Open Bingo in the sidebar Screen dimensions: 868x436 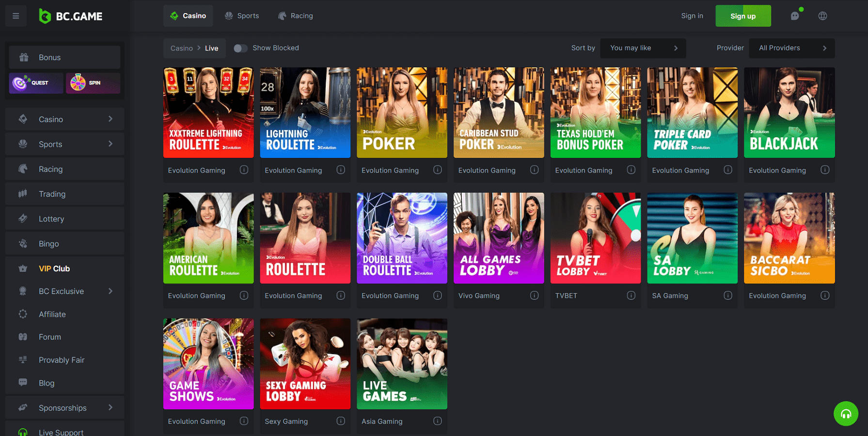[64, 244]
